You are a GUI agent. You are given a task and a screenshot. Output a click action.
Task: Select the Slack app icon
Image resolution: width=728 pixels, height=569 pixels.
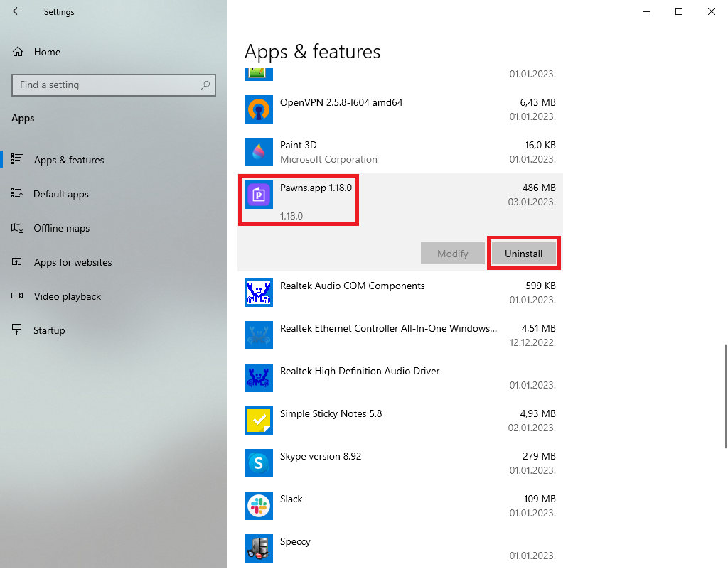259,506
